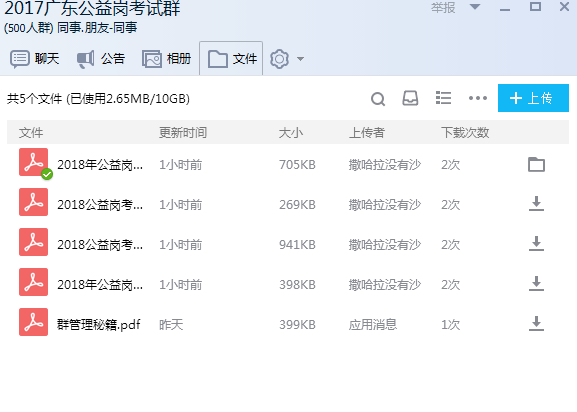
Task: Switch to list view icon
Action: click(443, 98)
